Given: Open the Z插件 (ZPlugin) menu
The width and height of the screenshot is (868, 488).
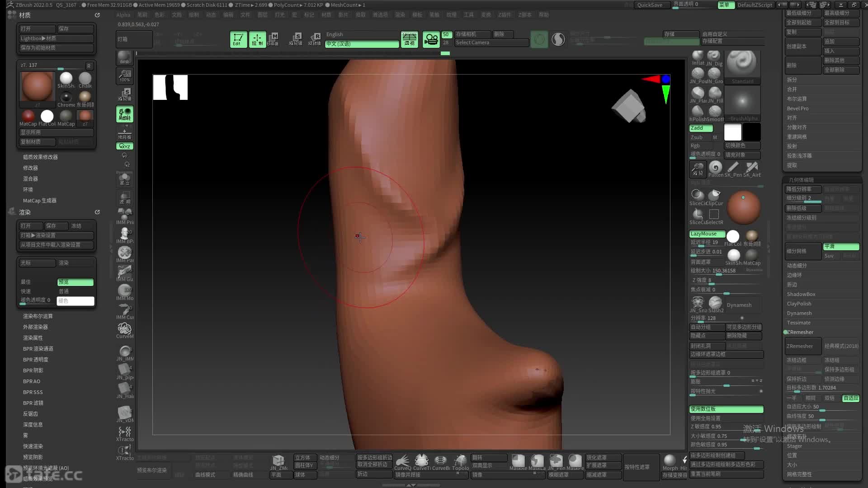Looking at the screenshot, I should [505, 15].
